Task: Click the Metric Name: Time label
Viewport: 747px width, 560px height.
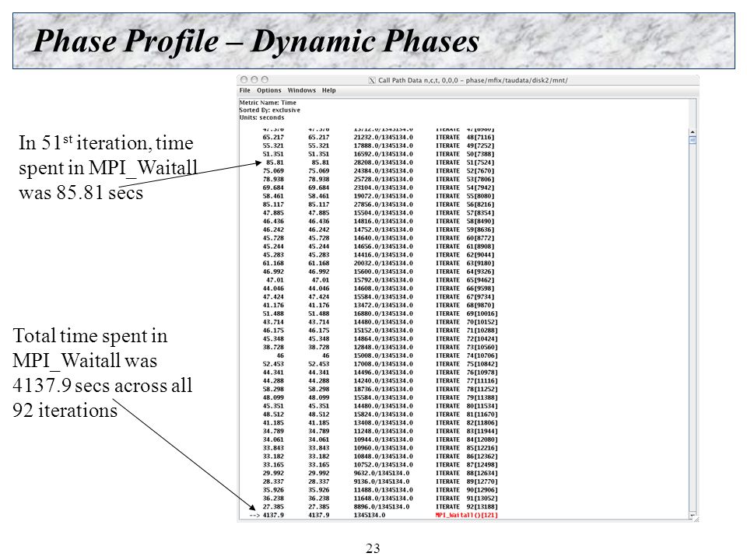Action: [x=268, y=103]
